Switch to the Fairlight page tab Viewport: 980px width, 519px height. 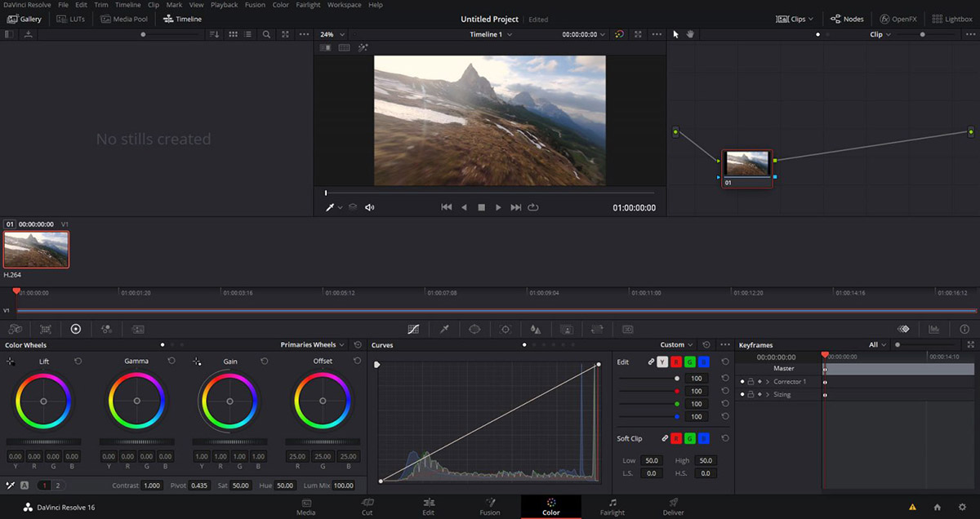pyautogui.click(x=612, y=507)
